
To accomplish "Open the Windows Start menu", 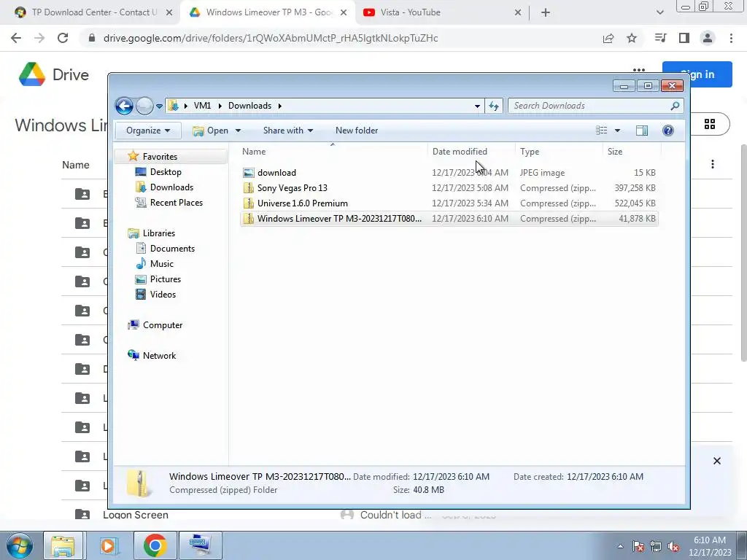I will pyautogui.click(x=20, y=545).
